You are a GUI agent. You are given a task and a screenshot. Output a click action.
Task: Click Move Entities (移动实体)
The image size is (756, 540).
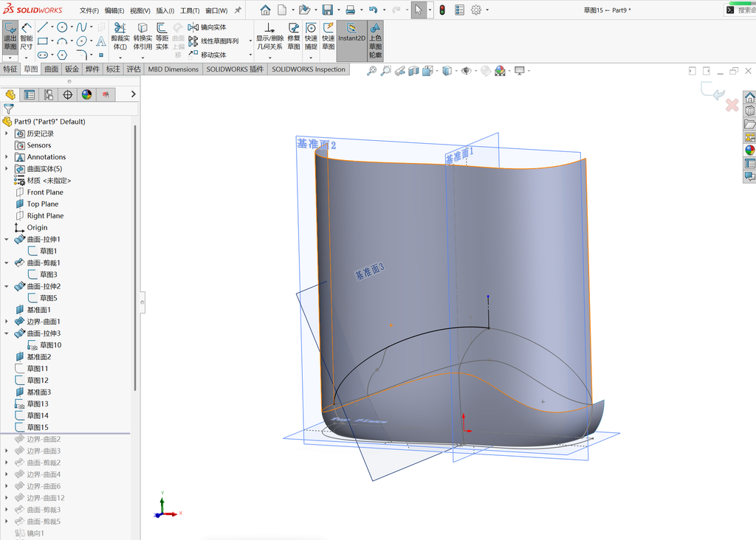[207, 55]
